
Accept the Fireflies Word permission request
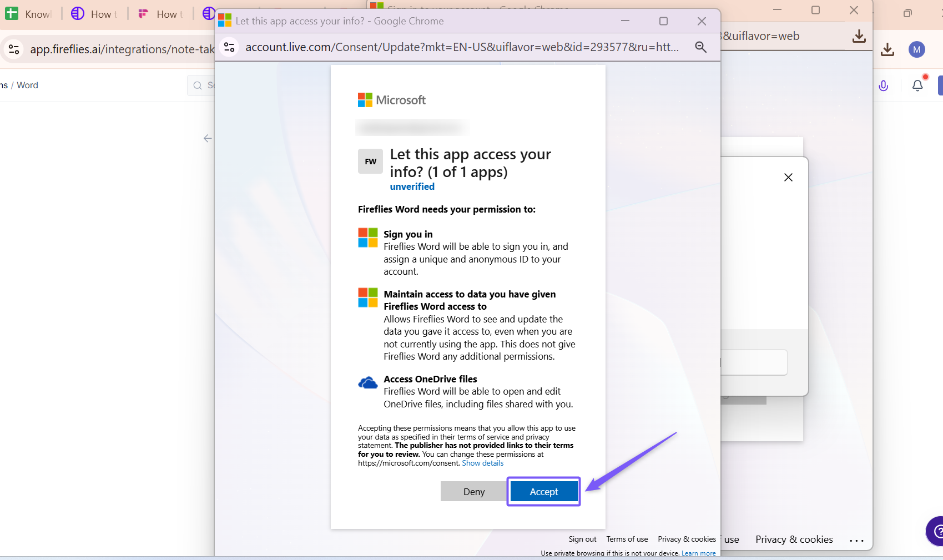(x=544, y=492)
